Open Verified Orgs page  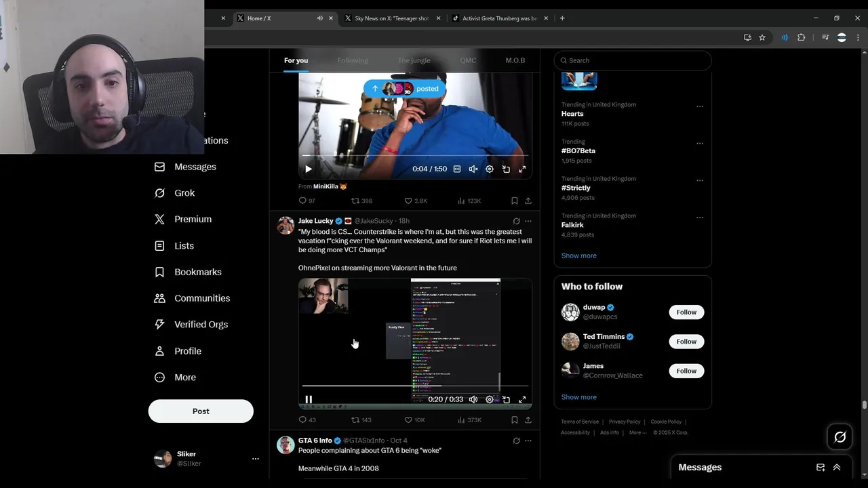[191, 325]
